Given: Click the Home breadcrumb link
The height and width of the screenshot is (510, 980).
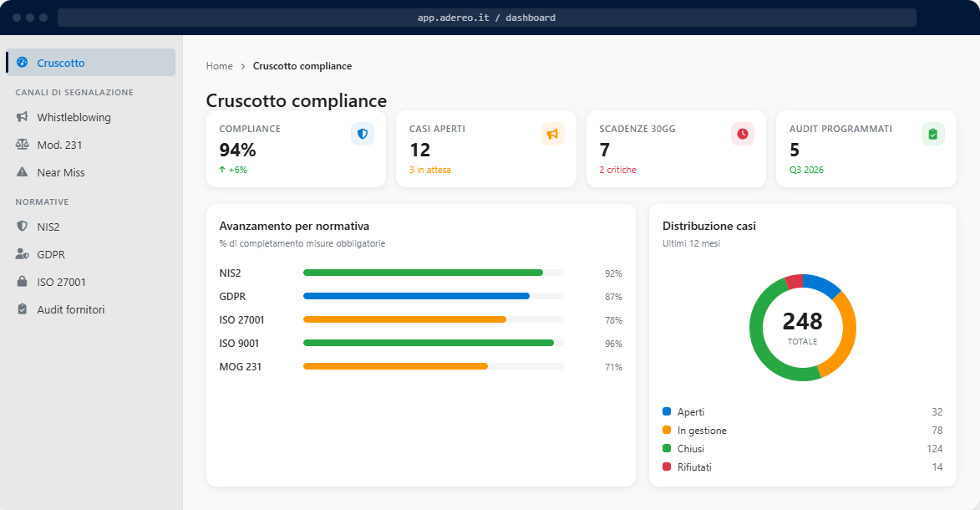Looking at the screenshot, I should coord(220,66).
